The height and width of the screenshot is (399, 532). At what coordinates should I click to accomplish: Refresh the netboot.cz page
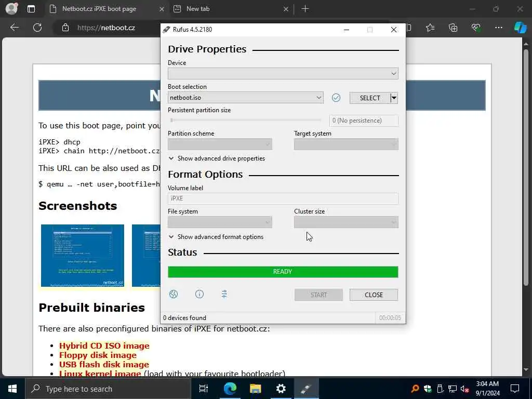coord(37,28)
